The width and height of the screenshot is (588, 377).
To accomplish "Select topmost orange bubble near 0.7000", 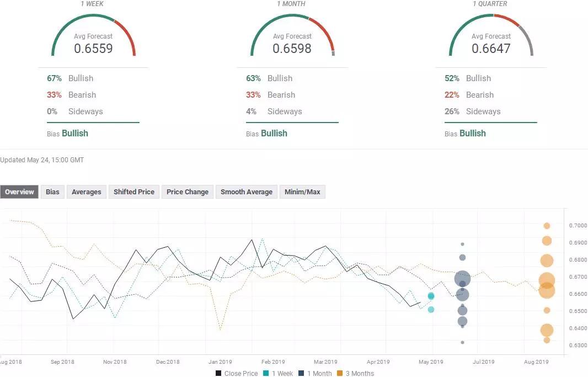I will (x=547, y=226).
